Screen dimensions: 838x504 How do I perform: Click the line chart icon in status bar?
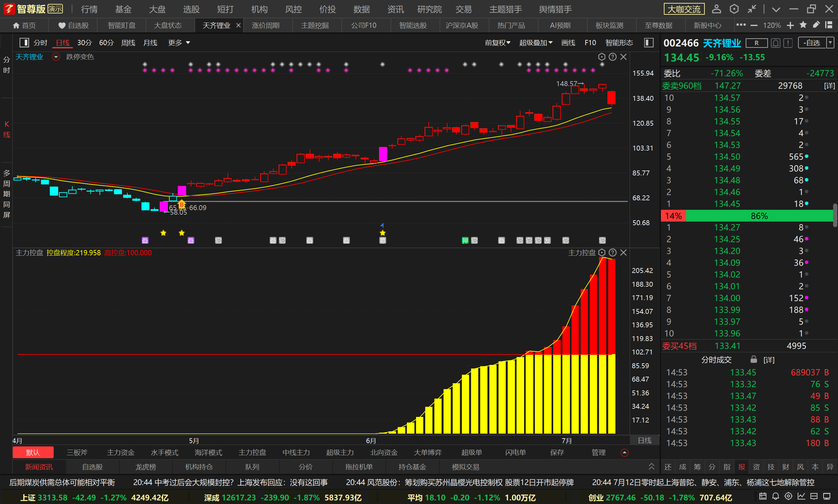pos(801,496)
